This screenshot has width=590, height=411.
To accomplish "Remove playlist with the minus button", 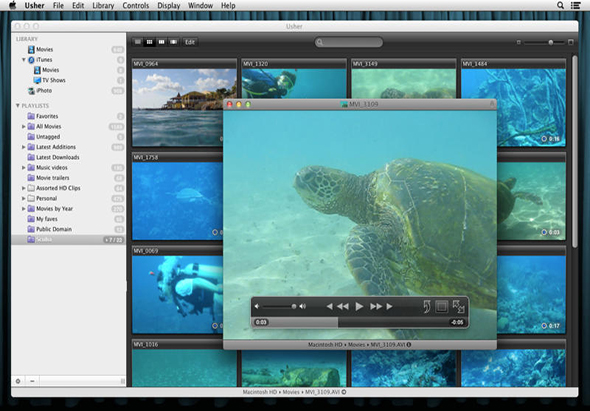I will (x=32, y=381).
